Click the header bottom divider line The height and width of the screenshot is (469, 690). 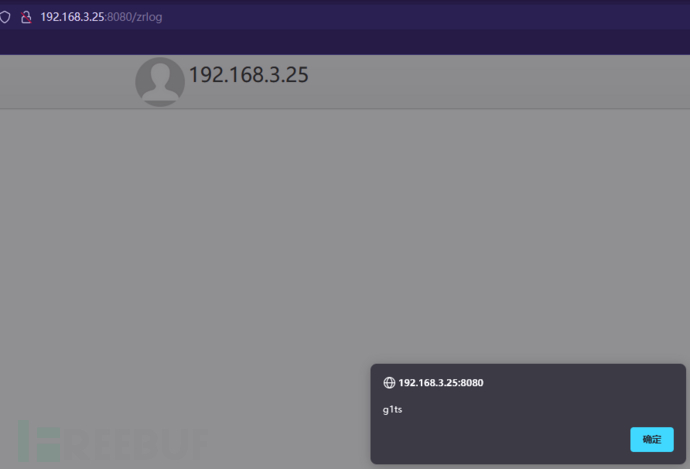coord(345,108)
